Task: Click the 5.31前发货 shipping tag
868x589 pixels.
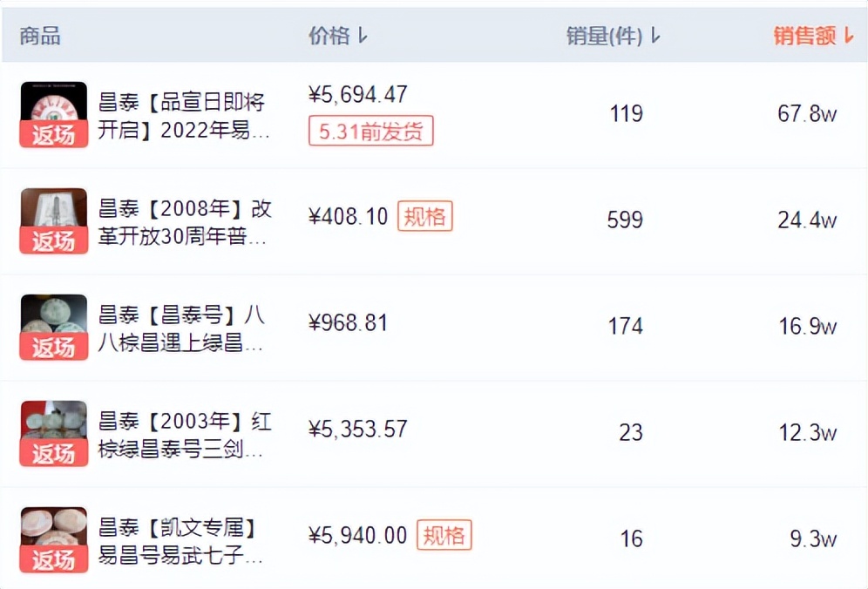Action: [370, 132]
